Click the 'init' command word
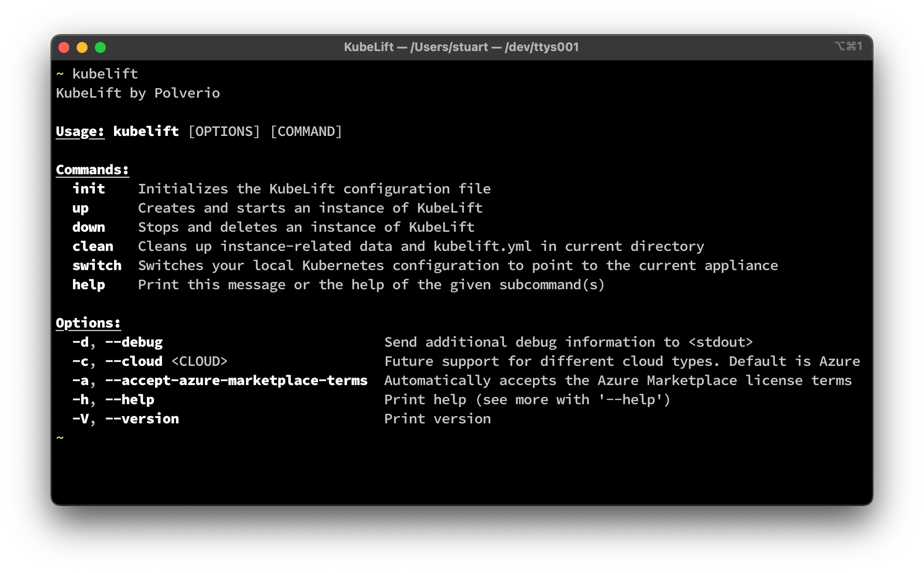The image size is (924, 573). click(88, 189)
